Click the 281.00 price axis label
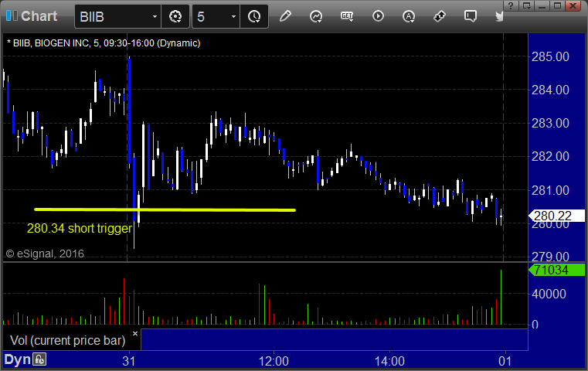This screenshot has width=588, height=371. point(550,190)
